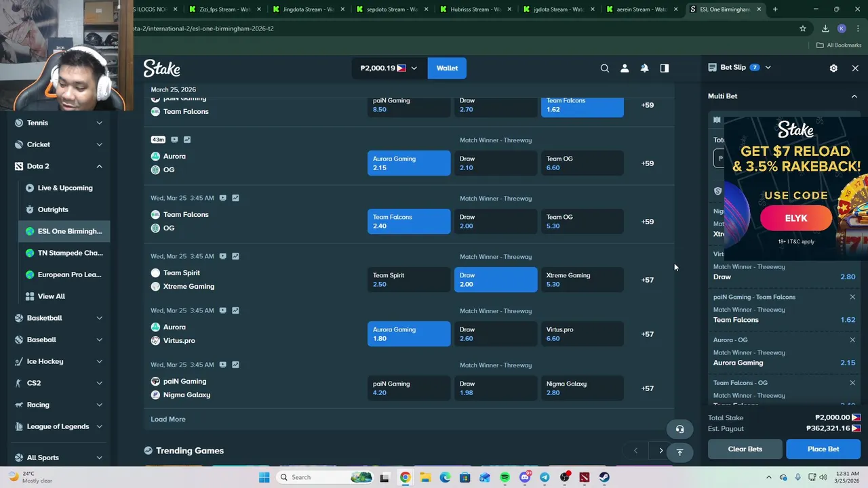Show next Trending Games with right arrow
This screenshot has width=868, height=488.
coord(661,451)
